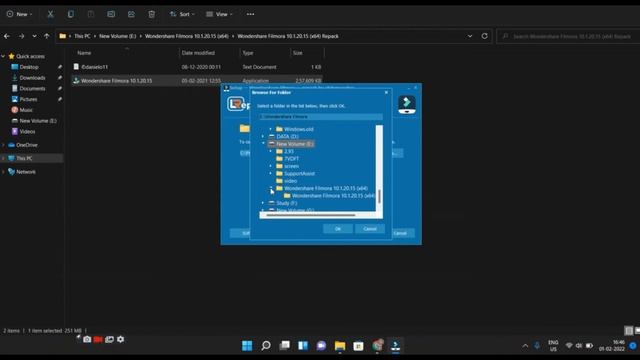Open Music in the Explorer sidebar
640x360 pixels.
(x=26, y=110)
